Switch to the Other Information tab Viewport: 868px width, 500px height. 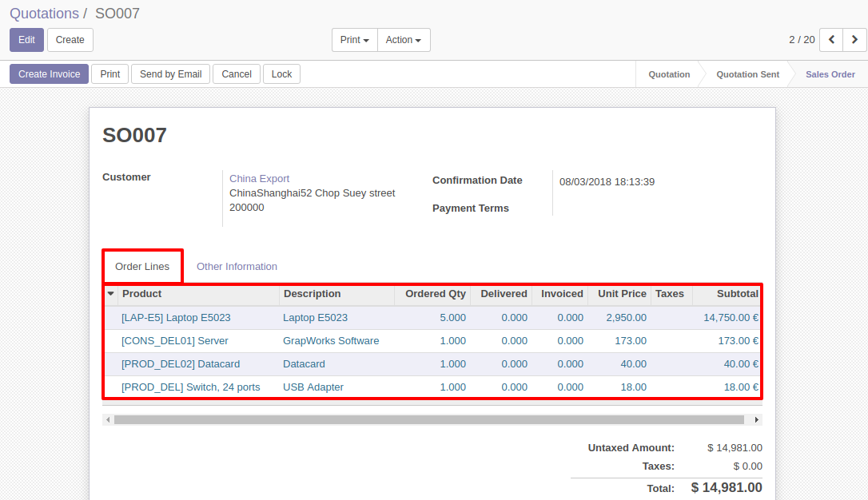coord(237,267)
